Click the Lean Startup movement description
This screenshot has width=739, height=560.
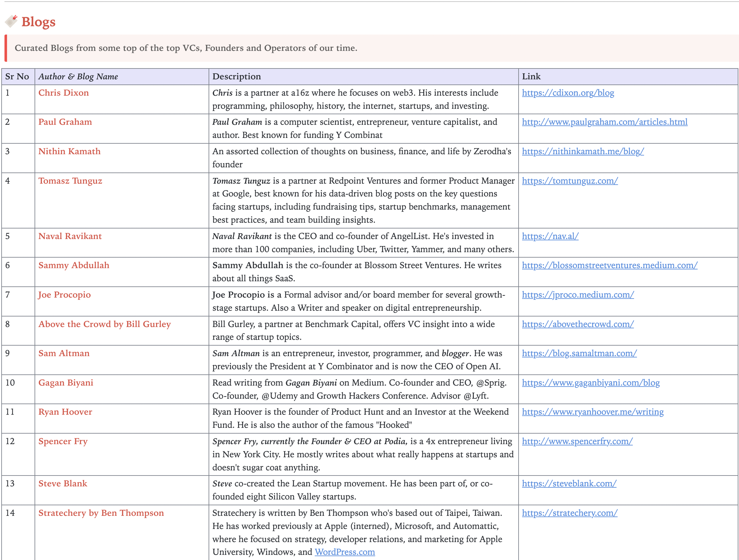[x=353, y=490]
